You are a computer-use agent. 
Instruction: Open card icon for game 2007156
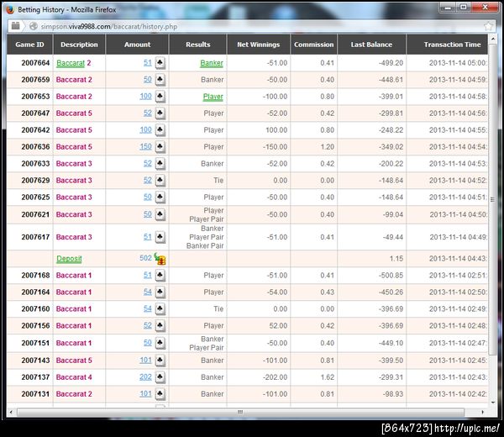160,325
